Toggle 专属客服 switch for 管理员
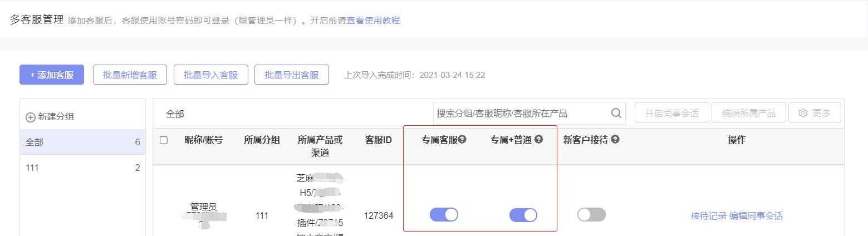 click(x=444, y=215)
